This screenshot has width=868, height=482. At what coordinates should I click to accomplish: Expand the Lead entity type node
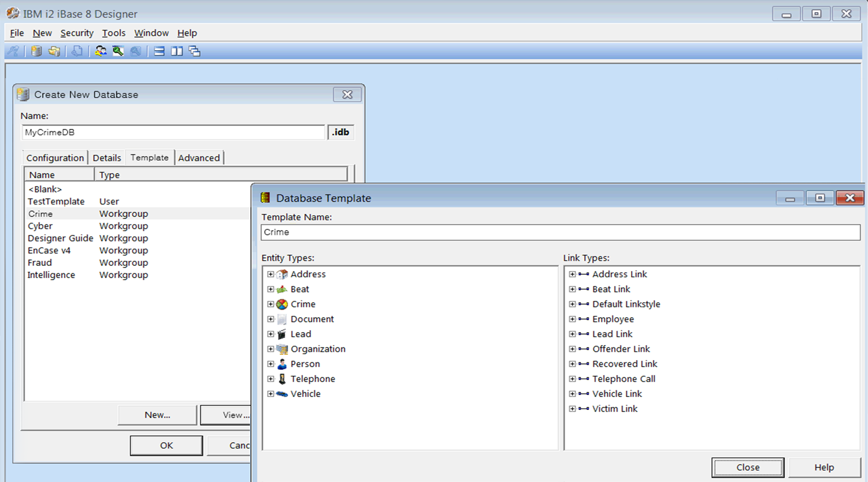tap(270, 334)
